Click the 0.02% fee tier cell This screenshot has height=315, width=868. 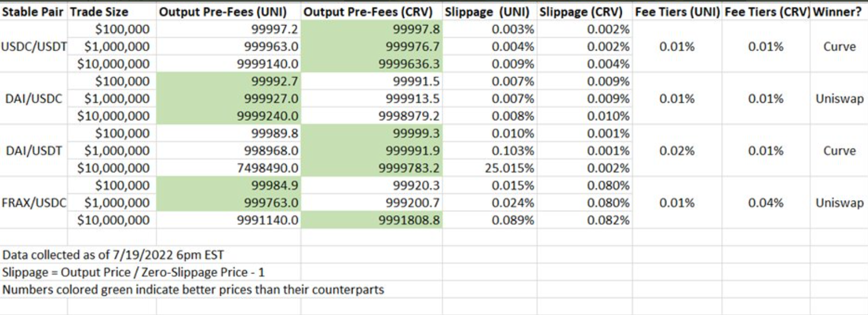pos(677,151)
